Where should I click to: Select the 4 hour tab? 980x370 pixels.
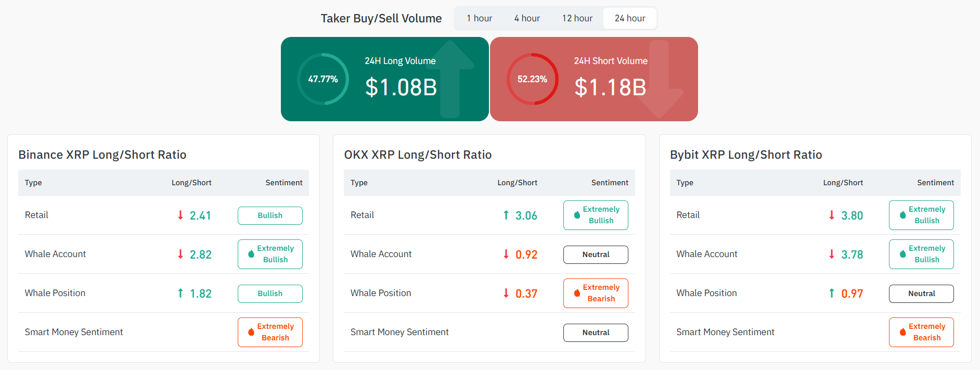(527, 18)
